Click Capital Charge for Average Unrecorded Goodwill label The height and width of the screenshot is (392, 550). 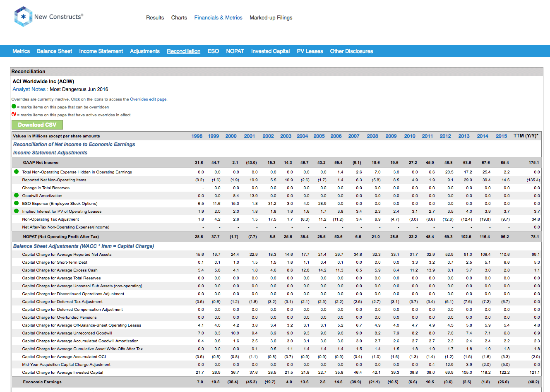click(67, 333)
